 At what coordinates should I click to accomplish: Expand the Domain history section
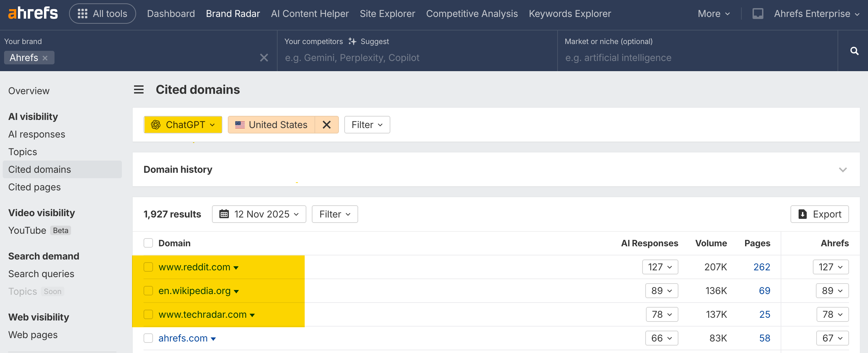[x=843, y=169]
